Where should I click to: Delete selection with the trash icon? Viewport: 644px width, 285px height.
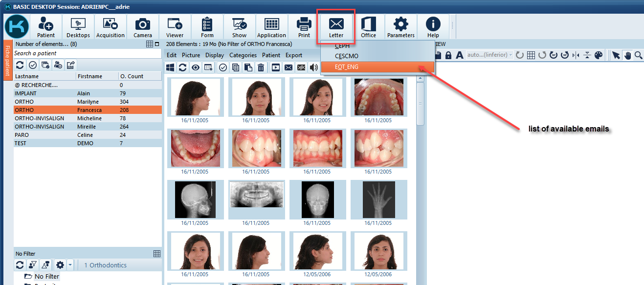[262, 67]
